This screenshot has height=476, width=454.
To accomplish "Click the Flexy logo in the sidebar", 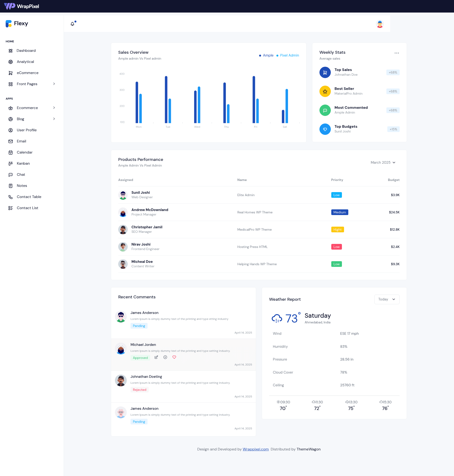I will click(17, 23).
